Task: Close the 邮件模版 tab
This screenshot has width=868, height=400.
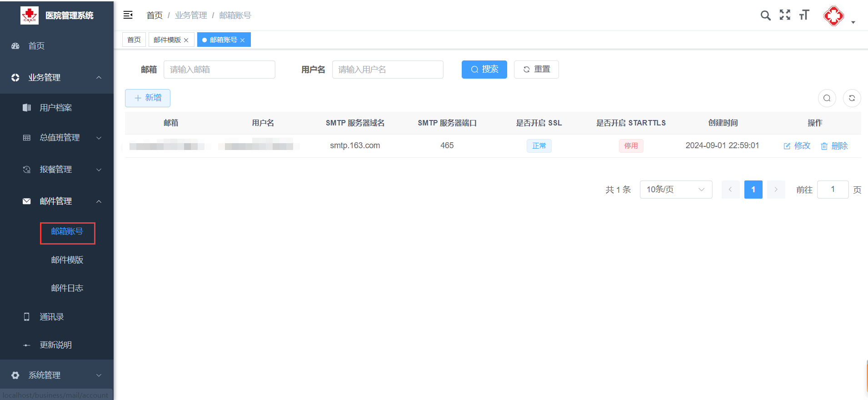Action: point(186,40)
